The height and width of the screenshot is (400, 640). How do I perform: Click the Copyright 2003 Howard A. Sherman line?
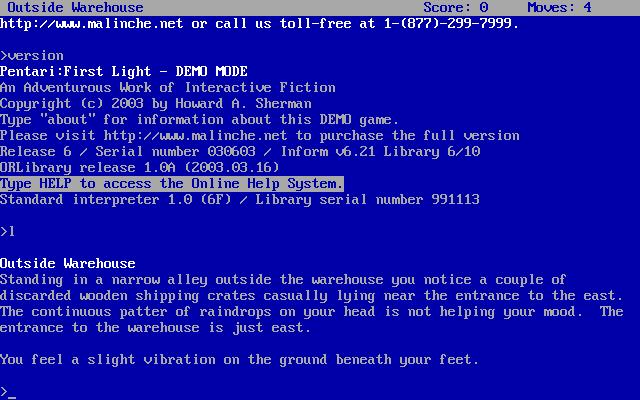coord(156,104)
